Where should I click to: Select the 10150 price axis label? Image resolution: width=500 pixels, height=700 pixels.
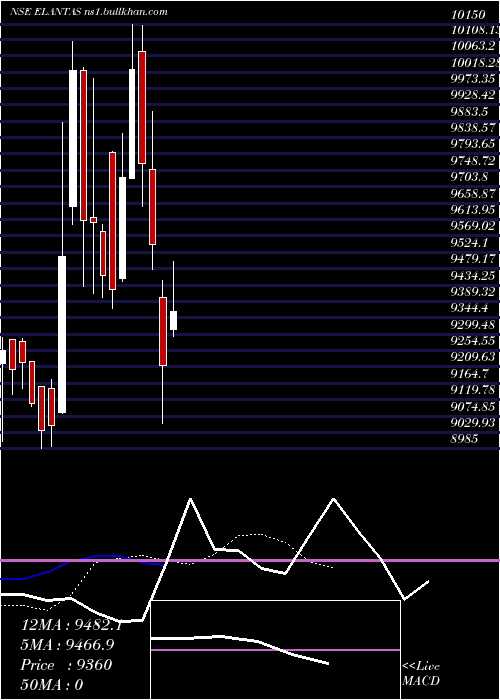tap(468, 15)
